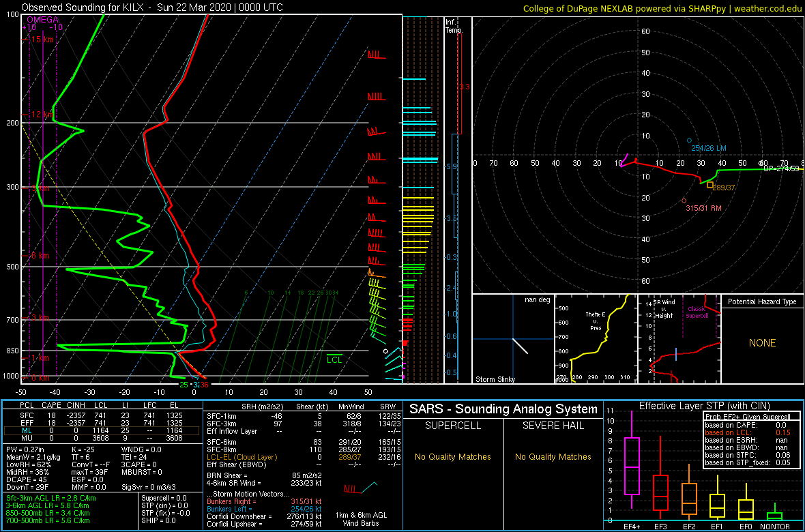Click the yellow 'NONE' hazard type
805x532 pixels.
coord(762,343)
